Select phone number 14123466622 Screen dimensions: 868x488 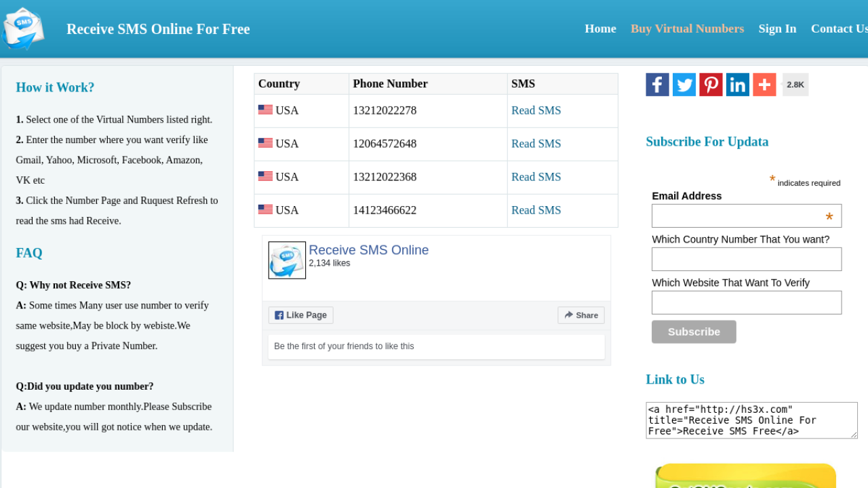[x=384, y=210]
